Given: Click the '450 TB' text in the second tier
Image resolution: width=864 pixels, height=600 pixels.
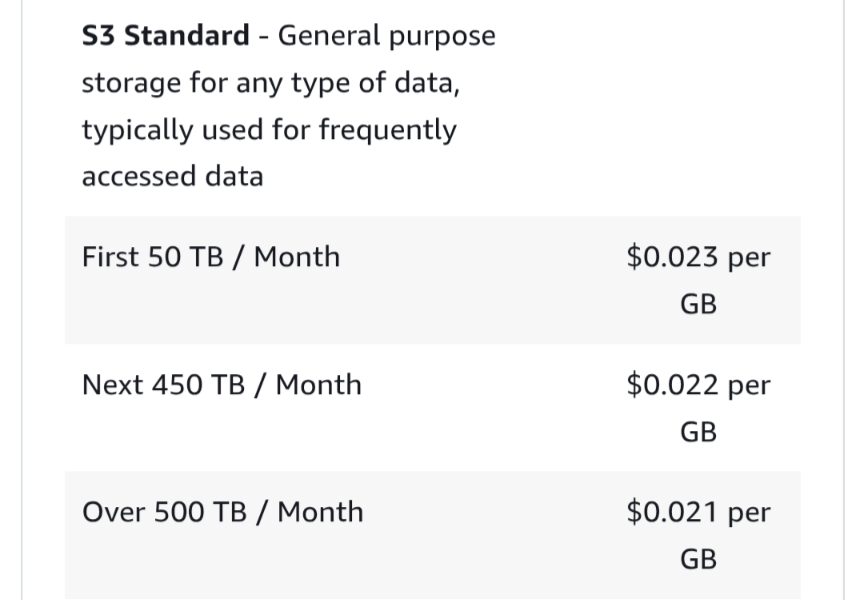Looking at the screenshot, I should point(198,385).
